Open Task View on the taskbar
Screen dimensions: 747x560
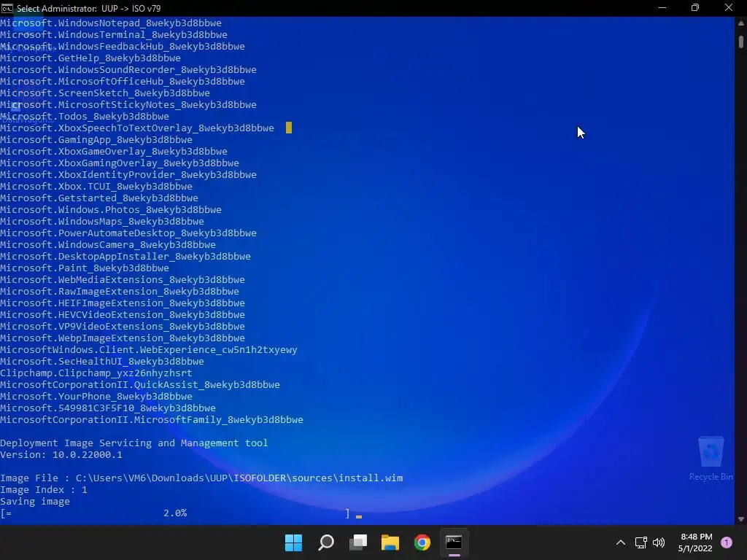pos(357,542)
